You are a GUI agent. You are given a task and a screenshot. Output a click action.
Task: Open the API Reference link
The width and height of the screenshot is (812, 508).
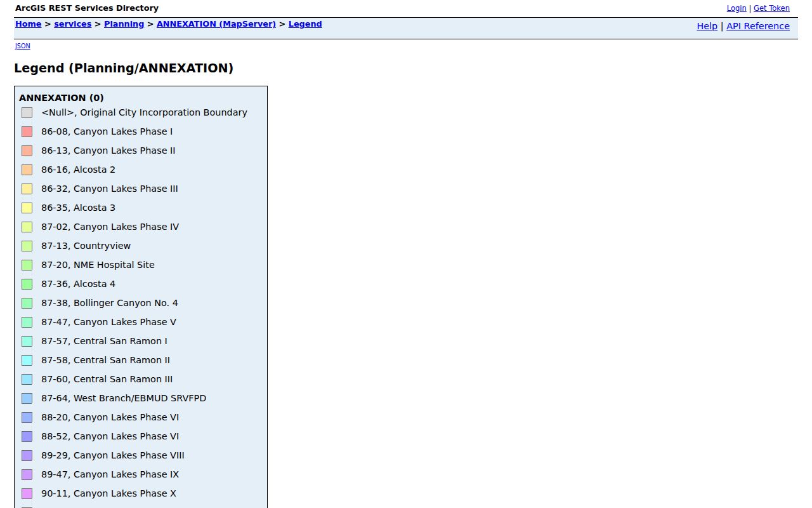coord(758,26)
